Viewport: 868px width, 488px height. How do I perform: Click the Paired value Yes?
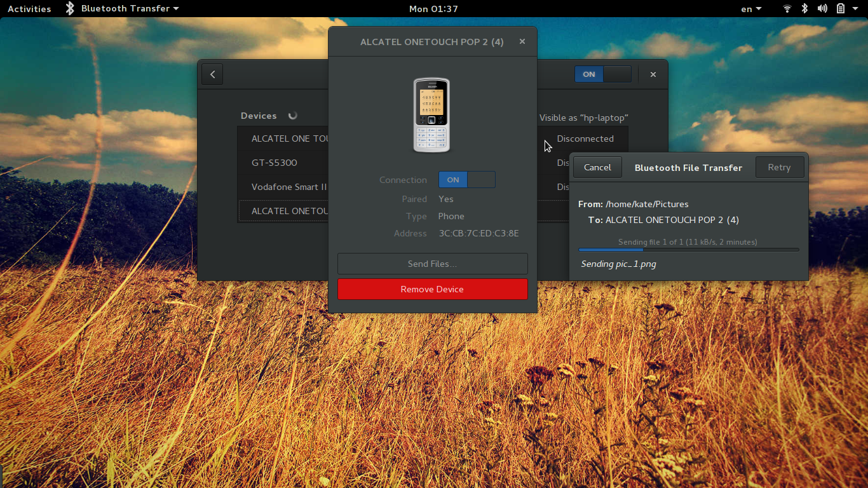(x=446, y=199)
